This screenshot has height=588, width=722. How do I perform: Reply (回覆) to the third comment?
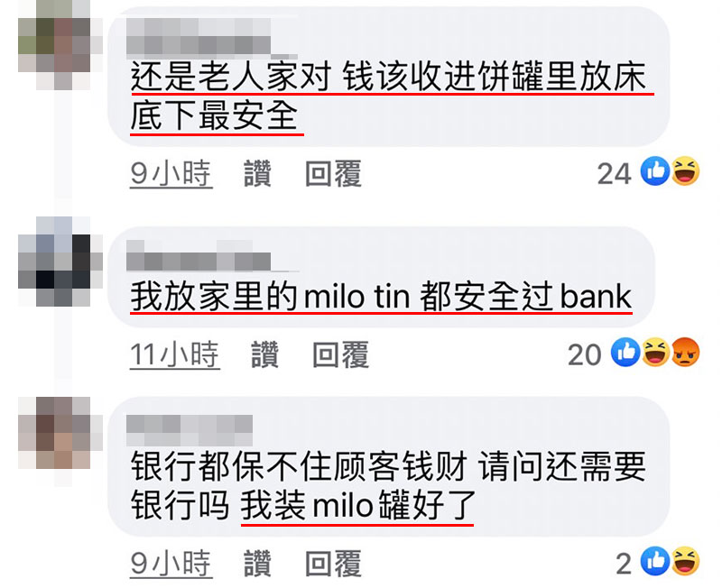[333, 563]
